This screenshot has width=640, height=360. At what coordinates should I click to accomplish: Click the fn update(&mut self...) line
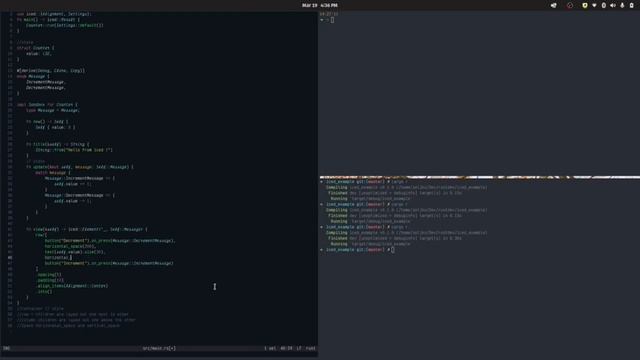click(x=80, y=167)
